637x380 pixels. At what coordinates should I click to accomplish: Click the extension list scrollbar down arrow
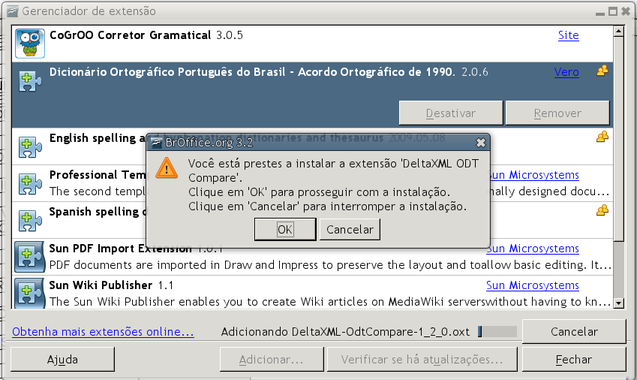[618, 303]
